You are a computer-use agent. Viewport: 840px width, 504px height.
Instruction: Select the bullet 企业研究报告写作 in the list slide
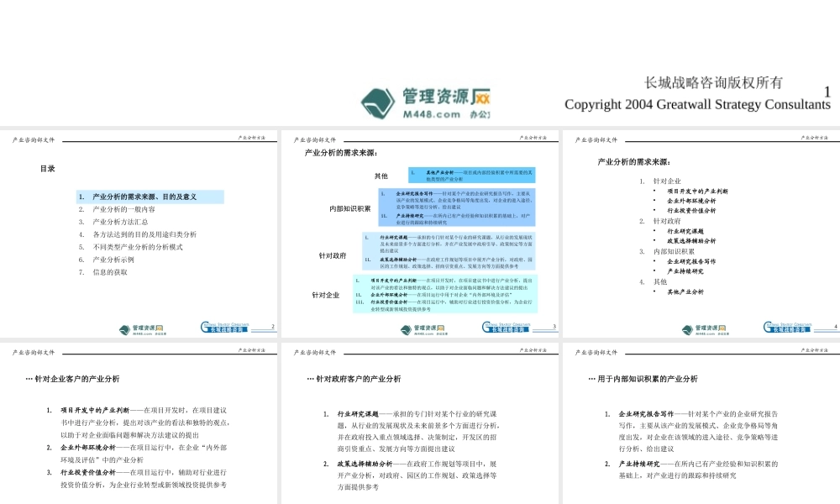(x=691, y=261)
